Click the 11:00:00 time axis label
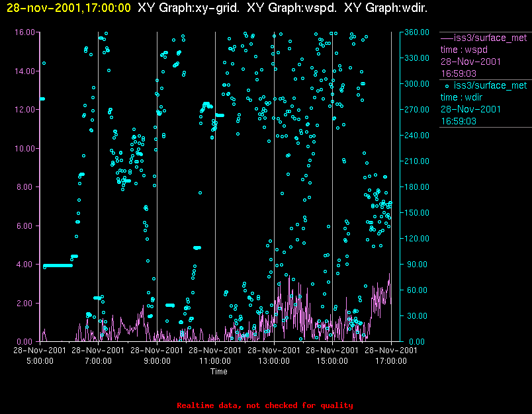 215,361
